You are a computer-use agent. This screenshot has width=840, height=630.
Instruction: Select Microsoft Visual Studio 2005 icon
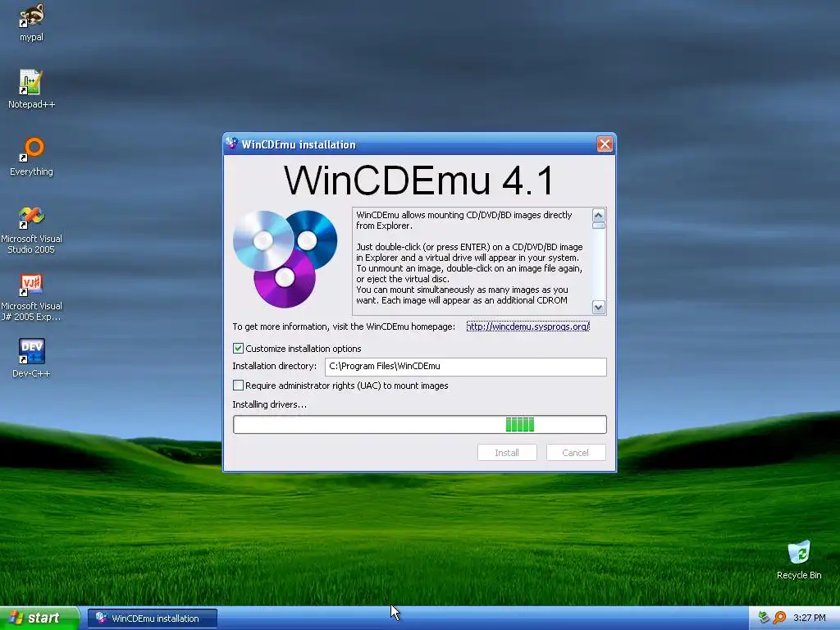point(31,230)
